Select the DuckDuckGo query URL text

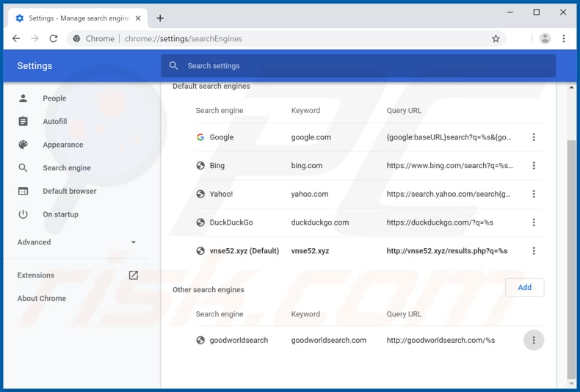pos(440,222)
